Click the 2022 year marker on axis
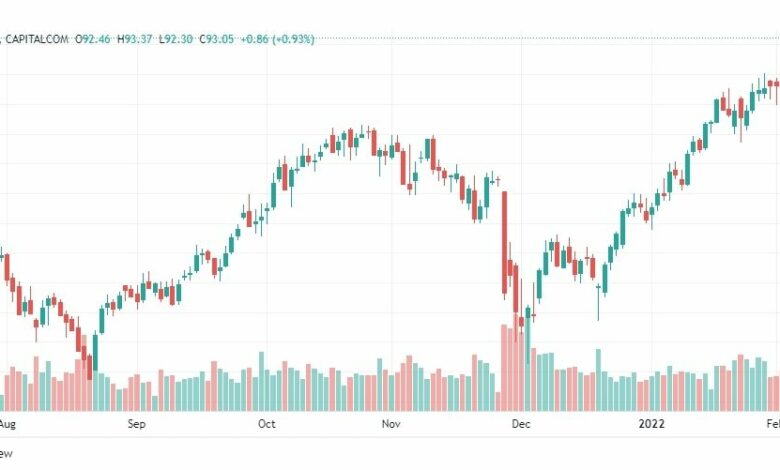This screenshot has width=780, height=470. point(651,424)
